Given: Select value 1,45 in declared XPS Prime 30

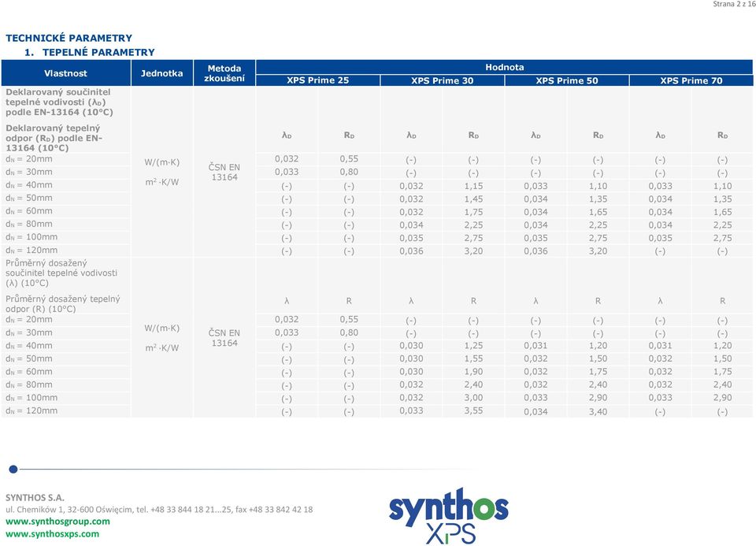Looking at the screenshot, I should pos(473,199).
